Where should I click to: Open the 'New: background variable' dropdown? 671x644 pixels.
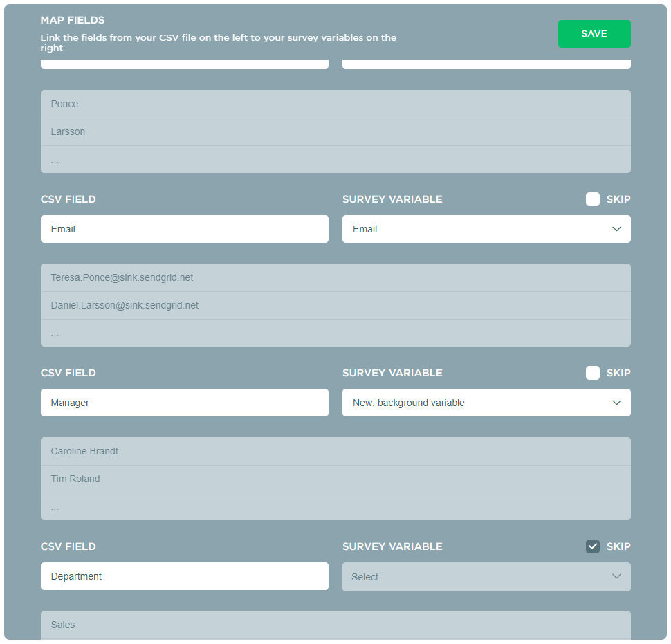486,403
